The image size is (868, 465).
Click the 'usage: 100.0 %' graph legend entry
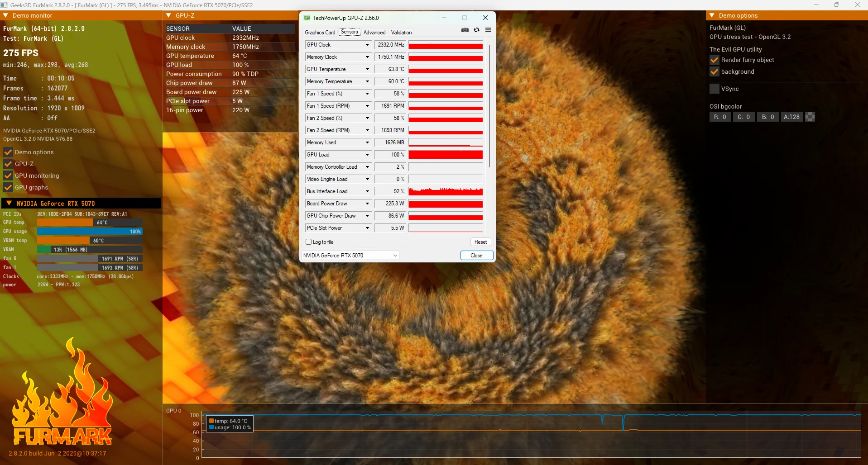coord(230,427)
